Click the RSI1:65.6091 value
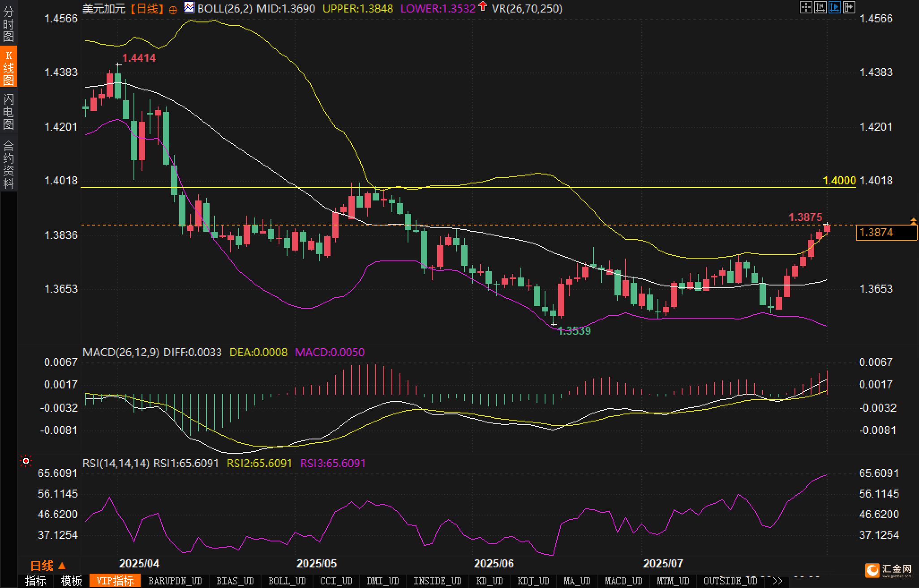The height and width of the screenshot is (588, 919). (x=186, y=463)
